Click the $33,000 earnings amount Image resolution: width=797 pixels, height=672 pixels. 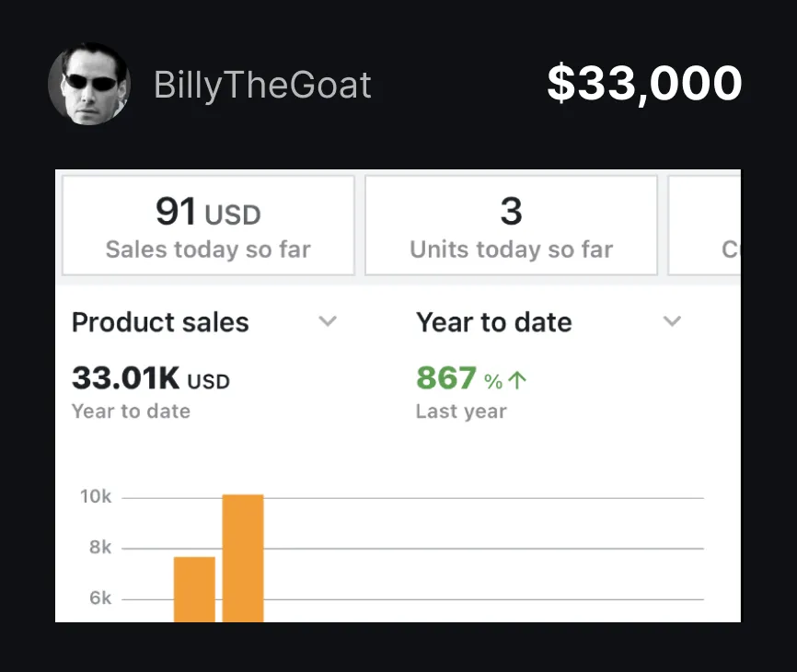[644, 84]
